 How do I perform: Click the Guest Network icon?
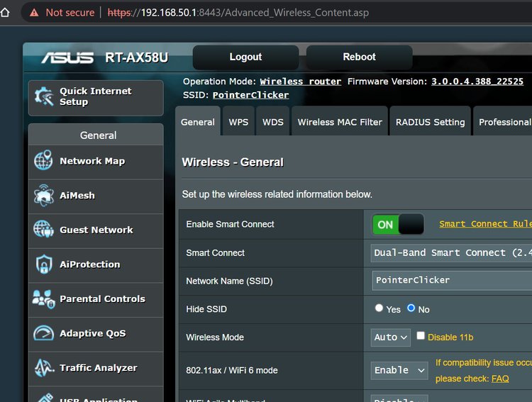coord(43,229)
